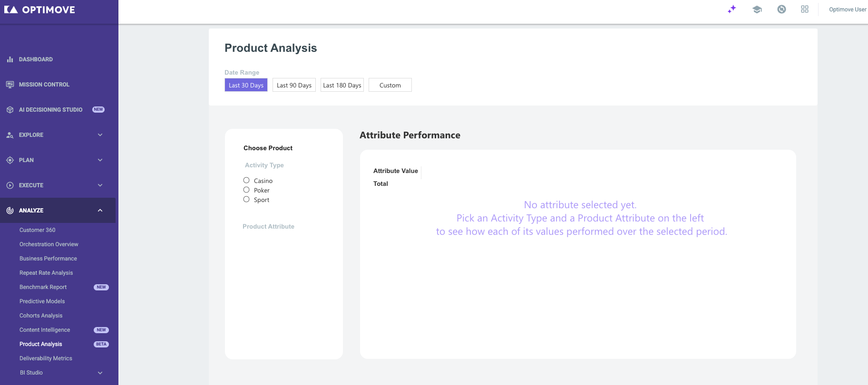Select the Poker radio button

click(x=246, y=190)
